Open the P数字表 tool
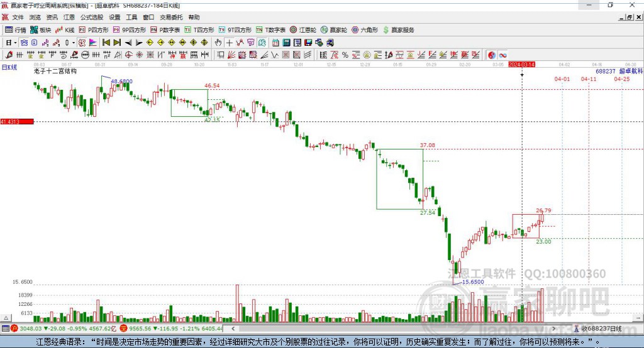This screenshot has width=644, height=348. pyautogui.click(x=165, y=30)
